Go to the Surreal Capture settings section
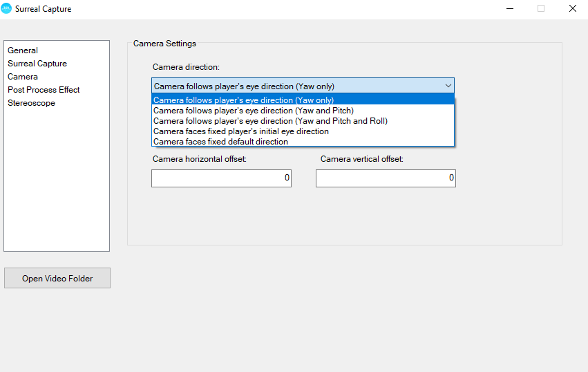This screenshot has width=588, height=372. coord(37,64)
